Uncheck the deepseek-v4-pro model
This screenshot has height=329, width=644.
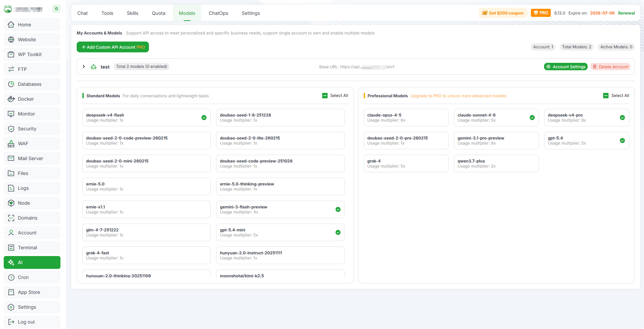622,118
